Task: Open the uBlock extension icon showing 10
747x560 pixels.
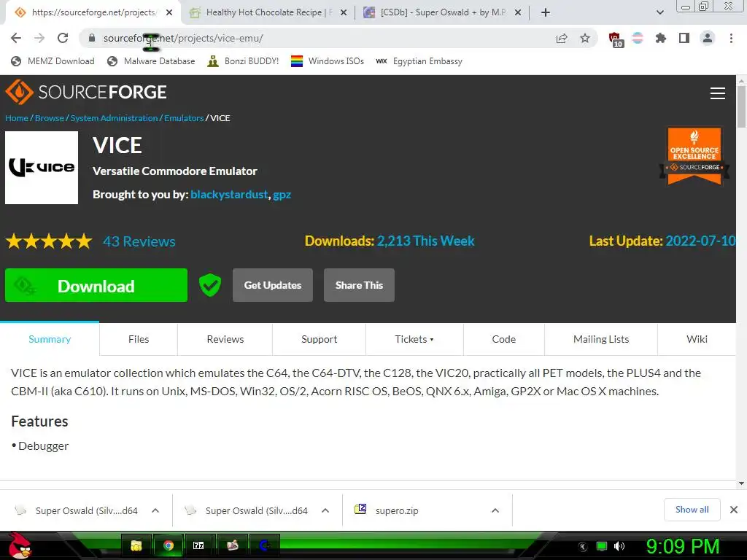Action: 615,39
